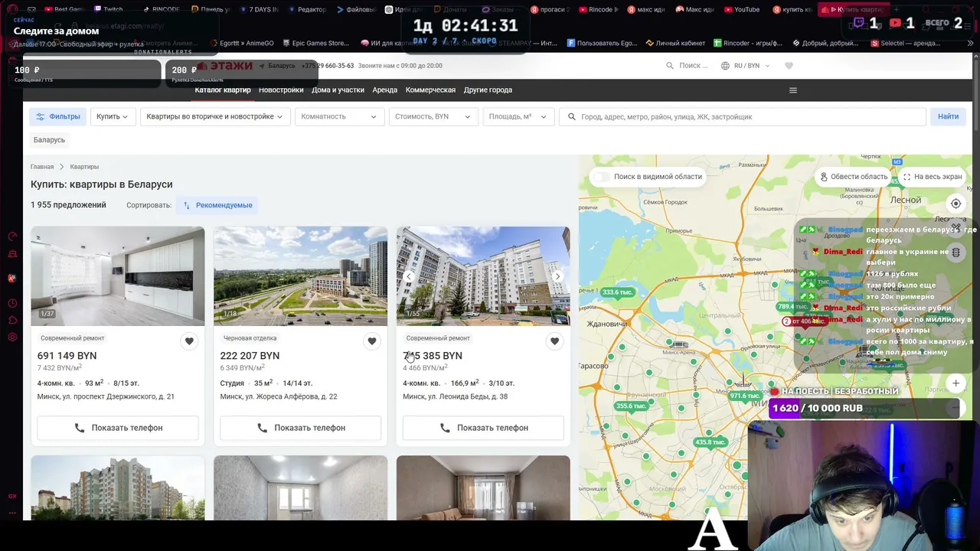Open the RU / BYN language currency selector
980x551 pixels.
pos(746,66)
